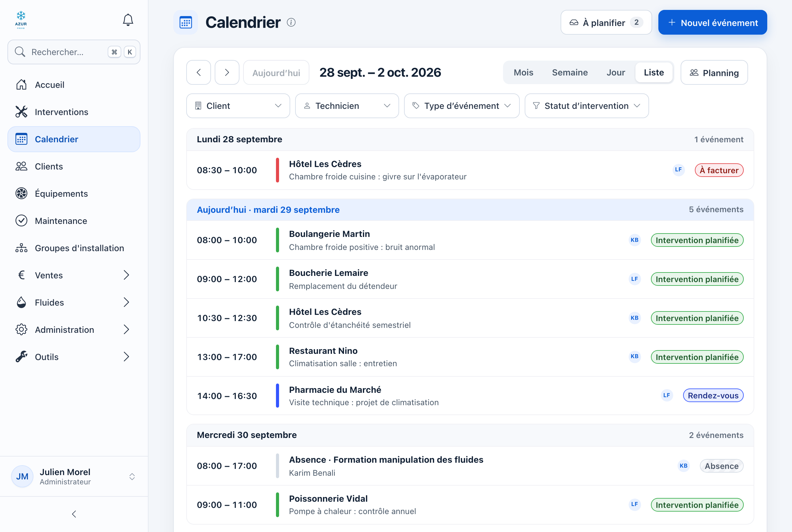Click LF avatar on Poissonnerie Vidal row

tap(635, 504)
